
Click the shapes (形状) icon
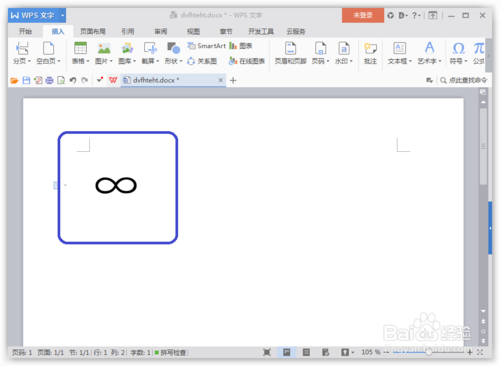(173, 48)
